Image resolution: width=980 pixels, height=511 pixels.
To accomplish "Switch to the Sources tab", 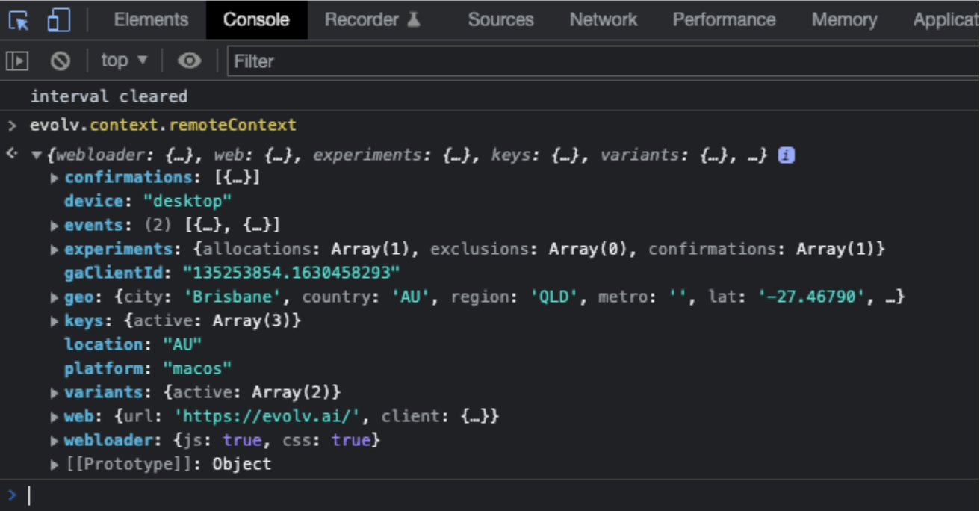I will point(500,20).
